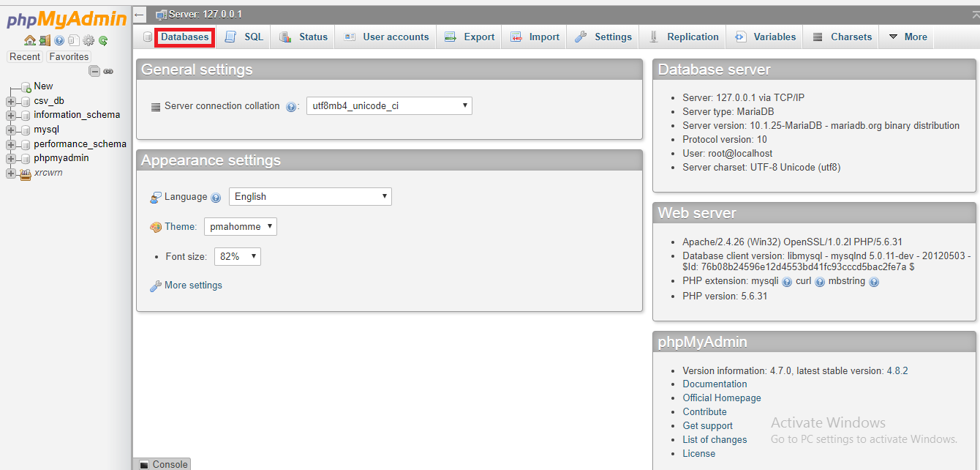Open MySQL documentation page icon in sidebar
Screen dimensions: 980x470
pos(74,40)
